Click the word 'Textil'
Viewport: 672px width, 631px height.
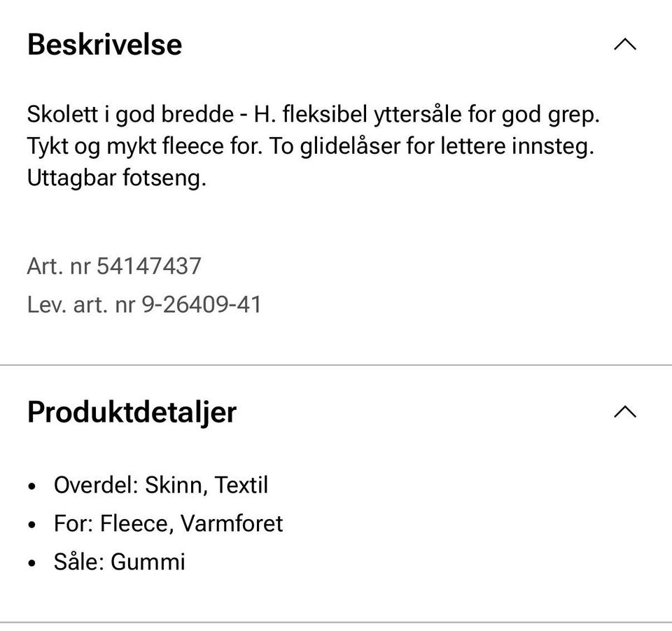(x=241, y=485)
